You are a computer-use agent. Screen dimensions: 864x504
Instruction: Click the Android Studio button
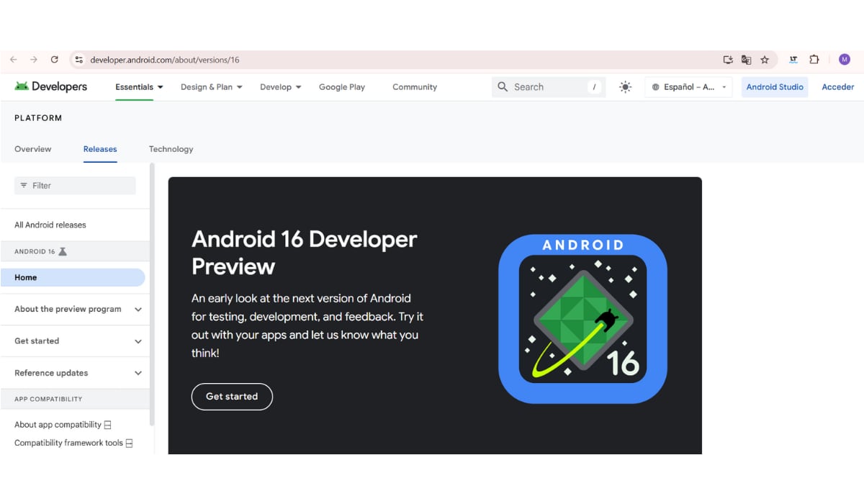pyautogui.click(x=775, y=87)
